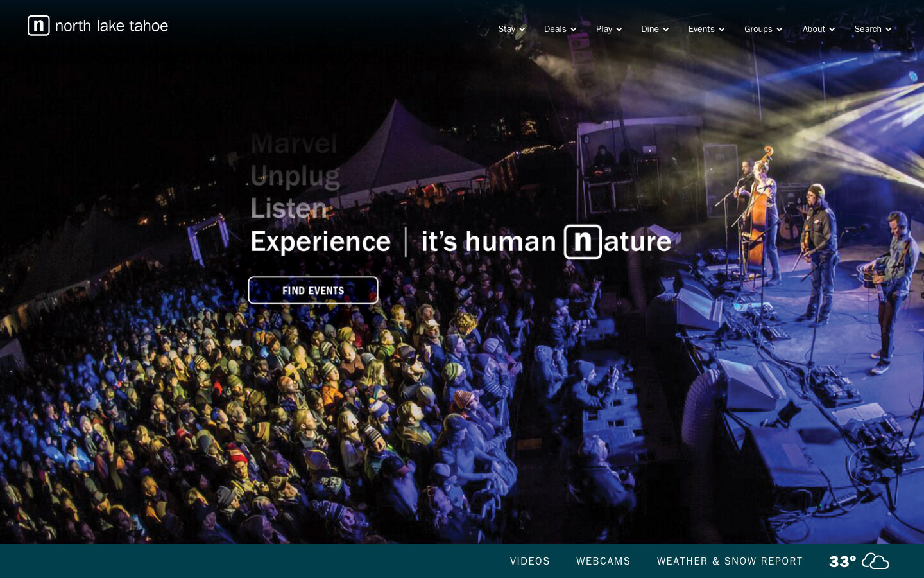Open the VIDEOS link
Viewport: 924px width, 578px height.
(x=530, y=561)
